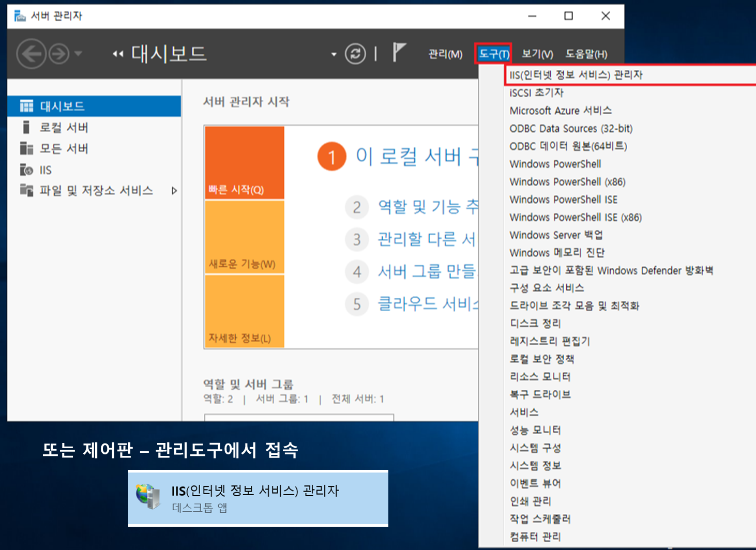
Task: Click the back navigation arrow icon
Action: click(x=31, y=54)
